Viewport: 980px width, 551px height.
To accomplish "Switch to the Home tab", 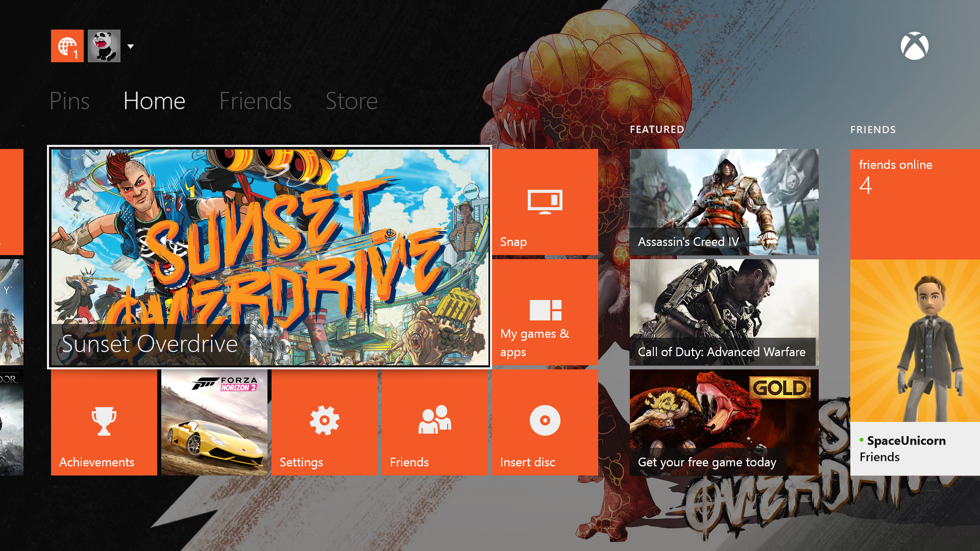I will click(154, 101).
